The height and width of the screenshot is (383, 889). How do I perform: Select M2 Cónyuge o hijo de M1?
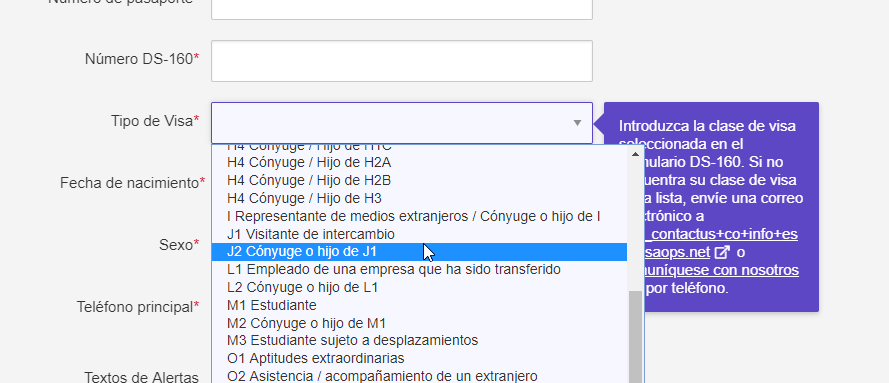[x=419, y=324]
